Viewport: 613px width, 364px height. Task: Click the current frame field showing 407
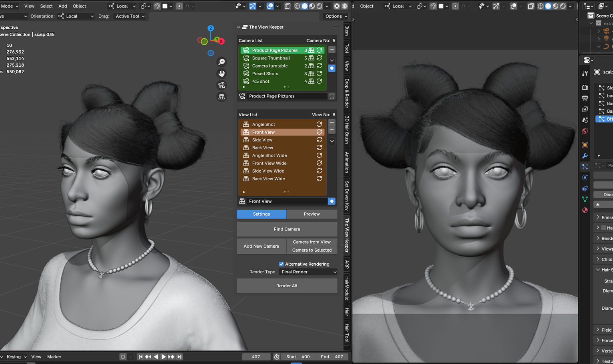click(256, 357)
